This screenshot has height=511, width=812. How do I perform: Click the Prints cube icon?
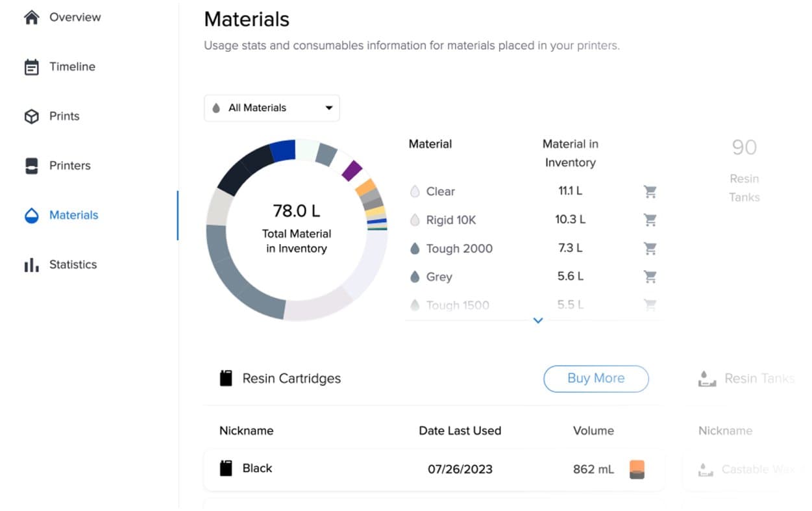point(31,116)
